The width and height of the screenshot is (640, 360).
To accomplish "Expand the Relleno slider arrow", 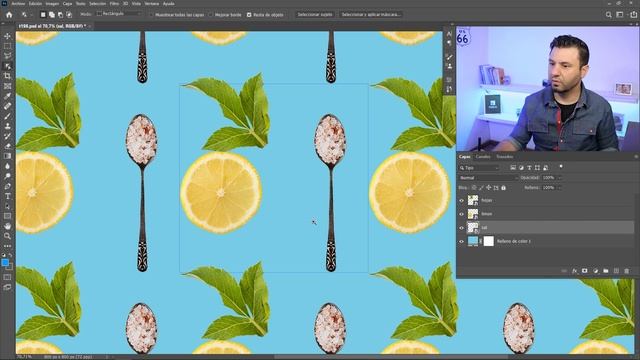I will point(560,188).
